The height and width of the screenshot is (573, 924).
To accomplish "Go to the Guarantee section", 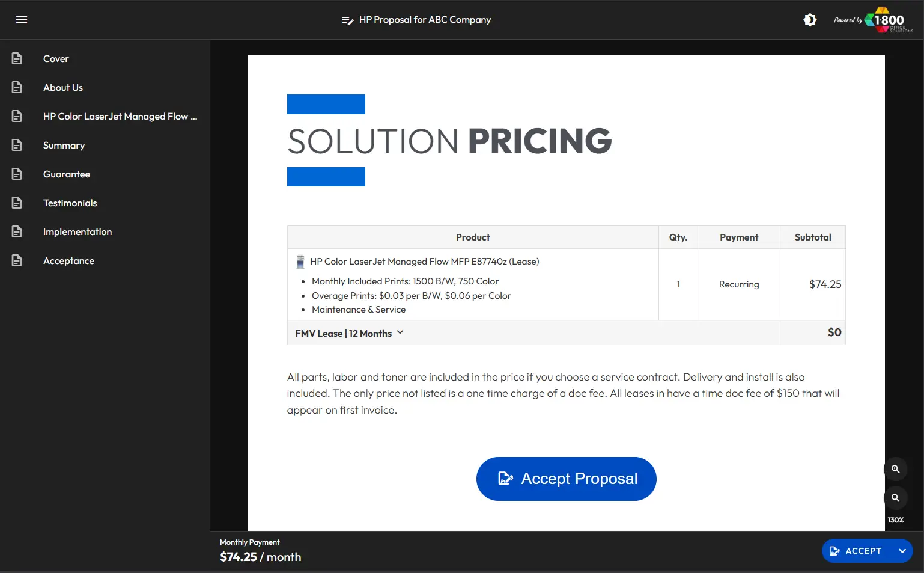I will point(67,174).
